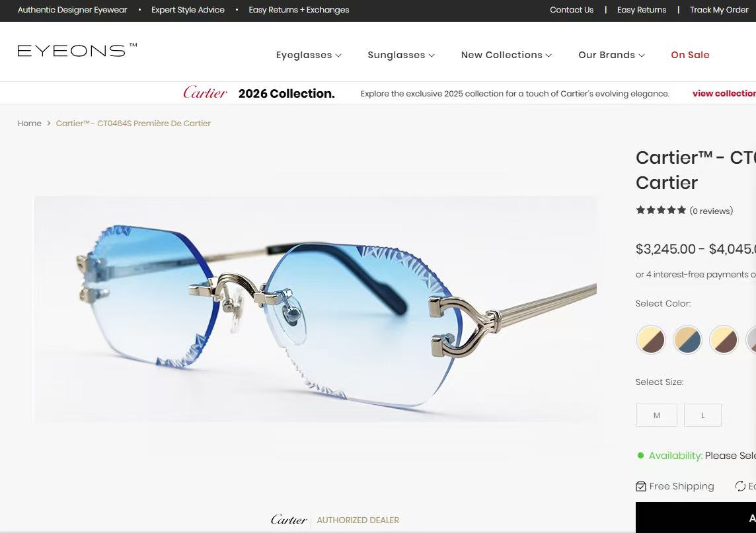Open the Contact Us link

tap(572, 10)
